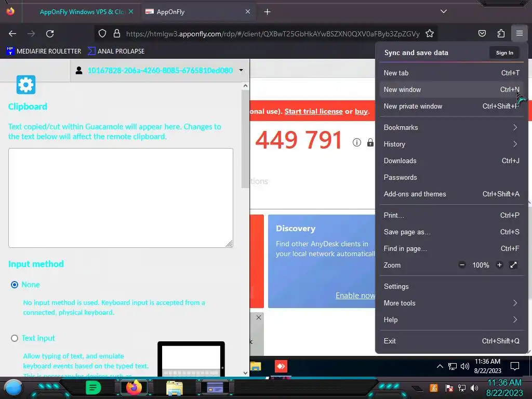Select New window menu entry

tap(451, 89)
